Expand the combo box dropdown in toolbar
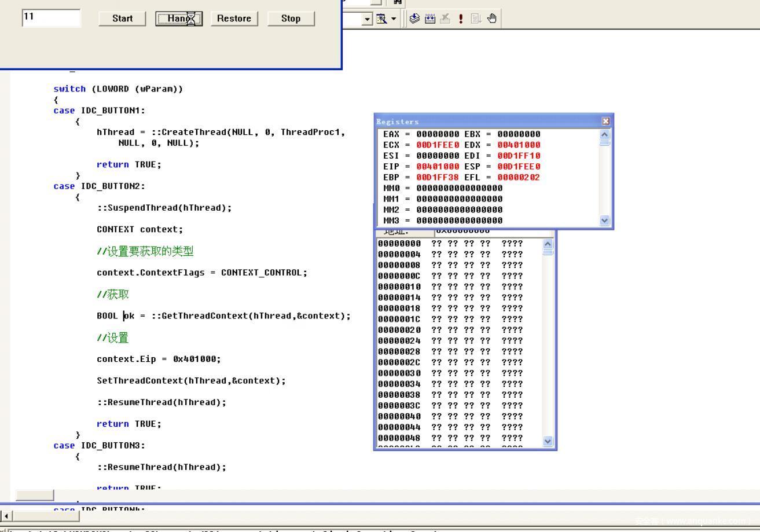This screenshot has width=760, height=532. point(368,18)
